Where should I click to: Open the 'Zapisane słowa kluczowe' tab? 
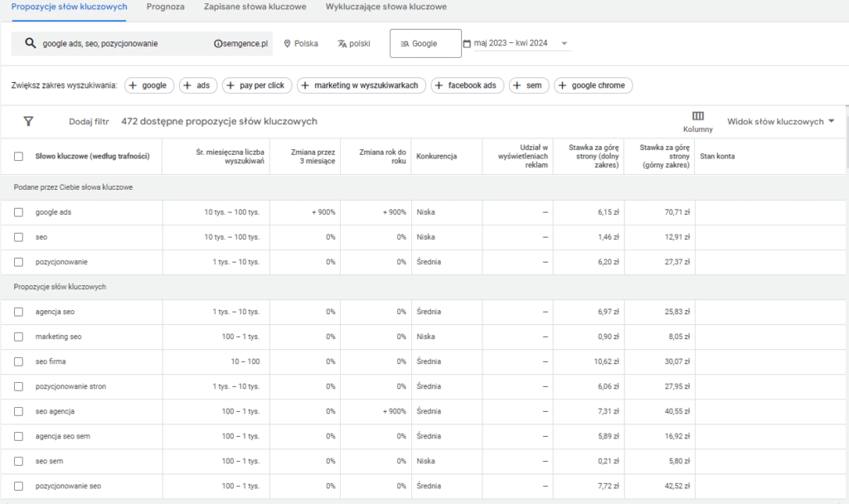click(255, 7)
